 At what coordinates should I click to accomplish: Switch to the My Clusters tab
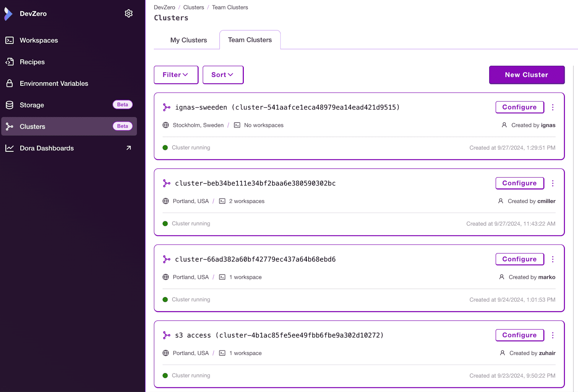pos(189,40)
